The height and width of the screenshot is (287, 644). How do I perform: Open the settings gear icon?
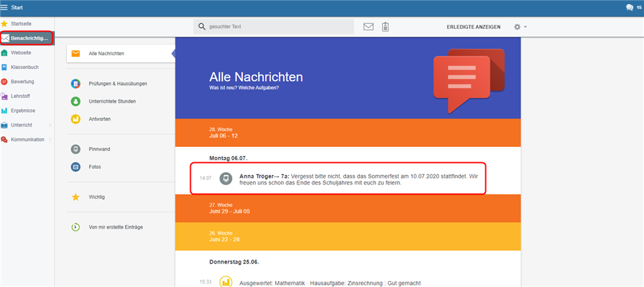pos(517,27)
